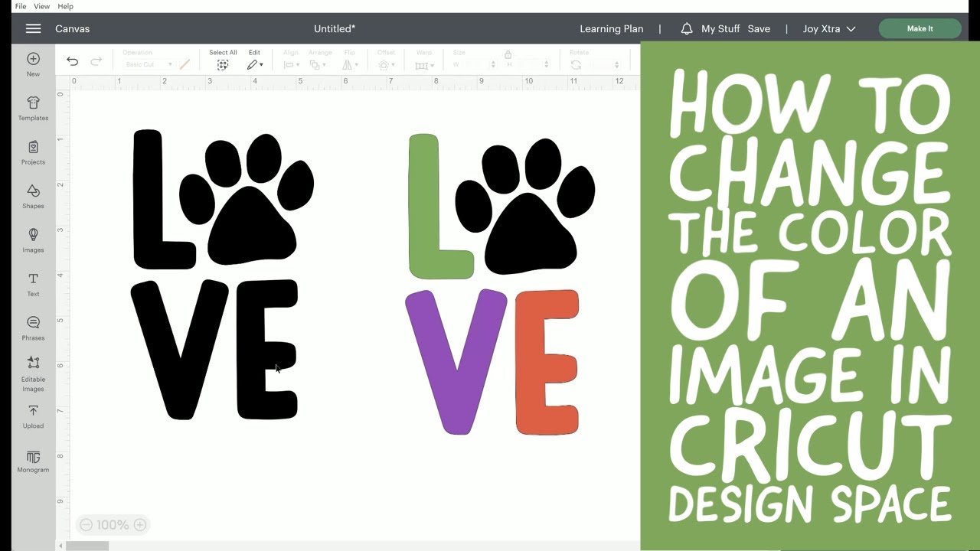
Task: Expand the Offset dropdown
Action: 387,65
